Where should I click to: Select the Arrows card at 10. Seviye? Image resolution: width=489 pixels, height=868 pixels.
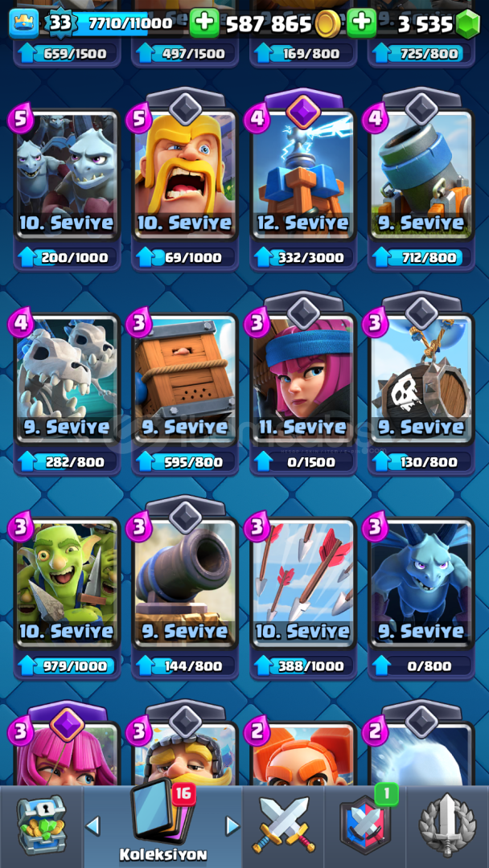pos(303,583)
